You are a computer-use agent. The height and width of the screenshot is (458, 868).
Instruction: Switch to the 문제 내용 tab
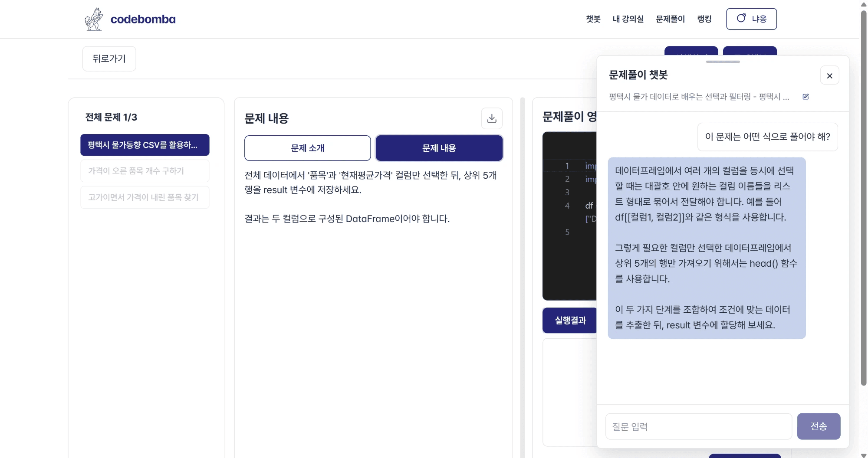click(439, 148)
